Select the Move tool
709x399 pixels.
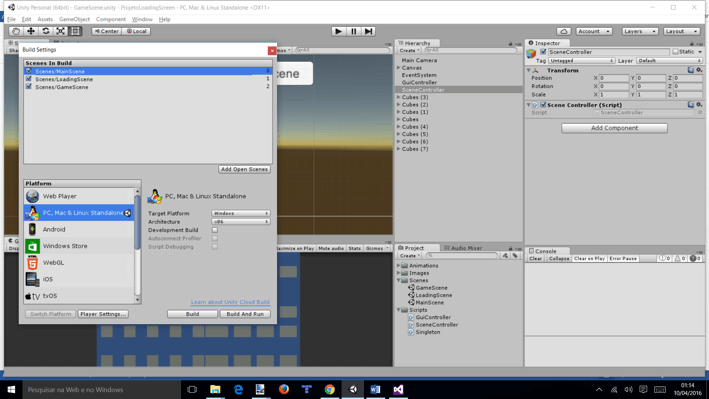coord(31,31)
